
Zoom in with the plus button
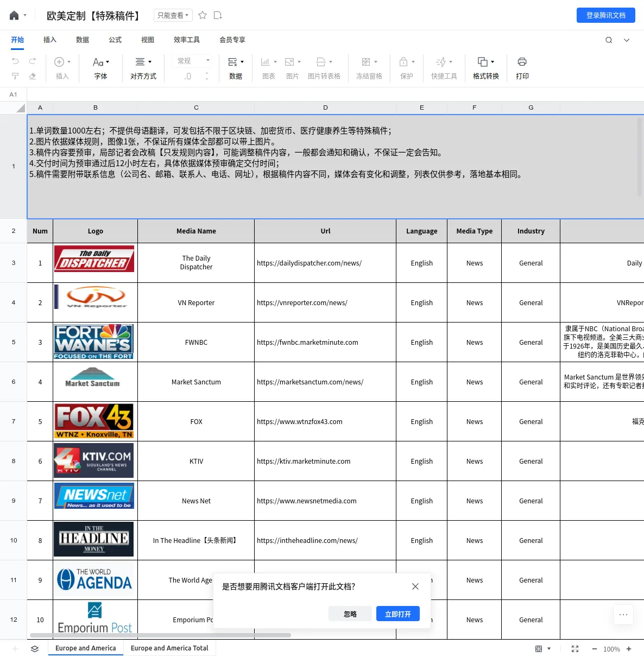coord(629,649)
